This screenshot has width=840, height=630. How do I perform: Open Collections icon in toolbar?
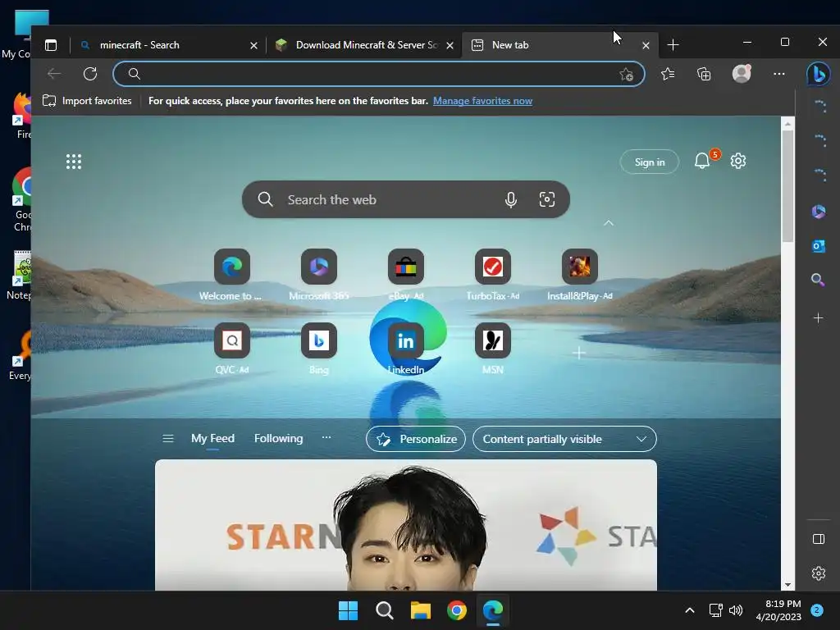pyautogui.click(x=704, y=74)
